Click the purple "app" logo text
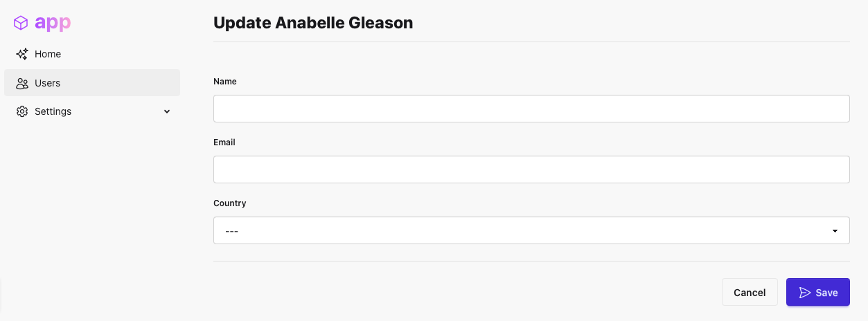 (x=53, y=23)
